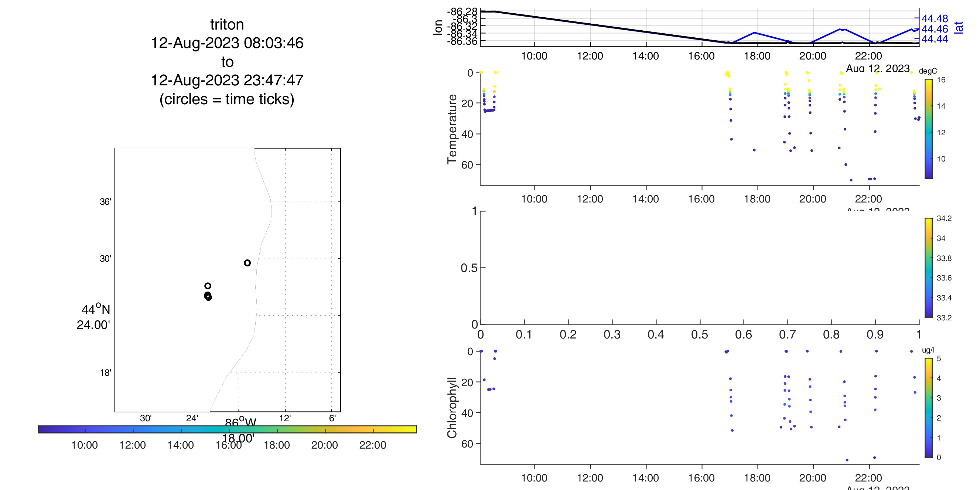Click the '(circles = time ticks)' caption

pos(227,99)
